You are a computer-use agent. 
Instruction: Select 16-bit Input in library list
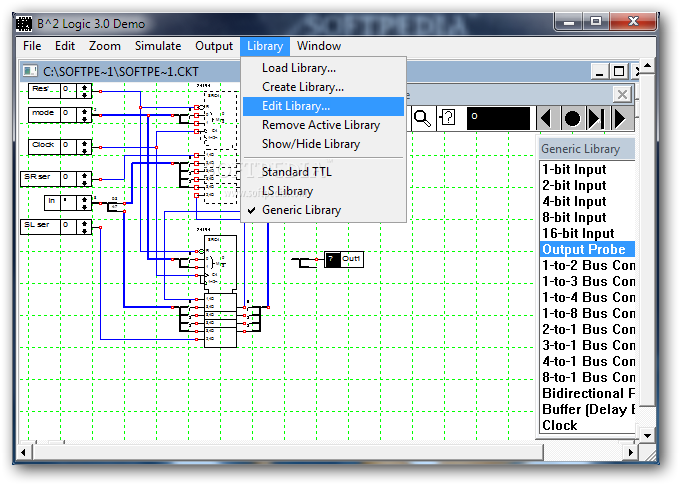[587, 233]
